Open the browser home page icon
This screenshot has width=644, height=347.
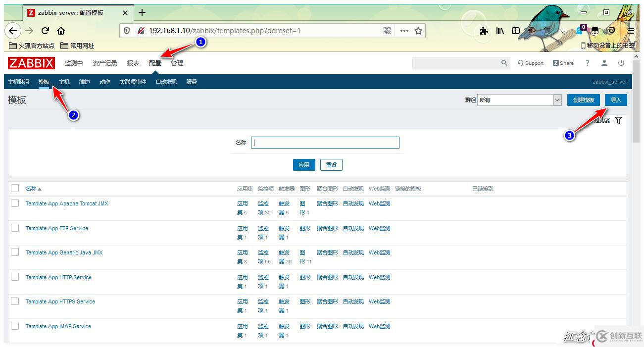click(x=61, y=31)
